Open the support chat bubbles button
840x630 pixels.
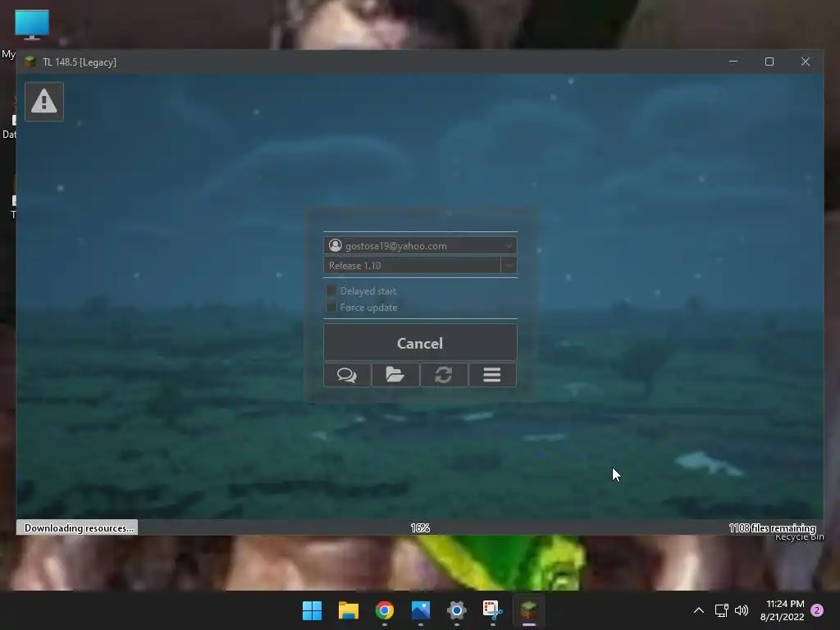coord(347,374)
